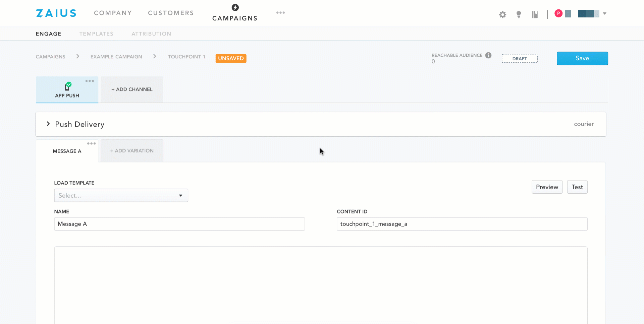
Task: Focus the Name input field
Action: tap(179, 224)
